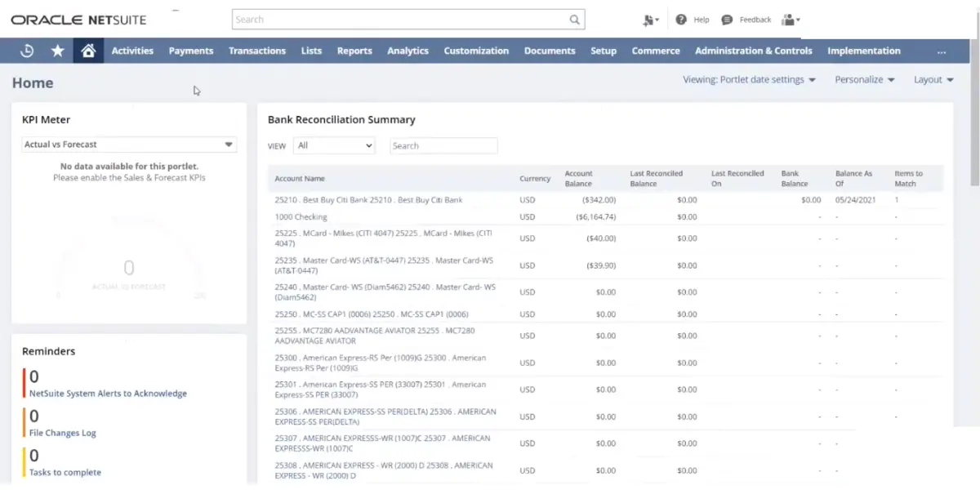Expand the Layout dropdown
The height and width of the screenshot is (490, 980).
(933, 80)
